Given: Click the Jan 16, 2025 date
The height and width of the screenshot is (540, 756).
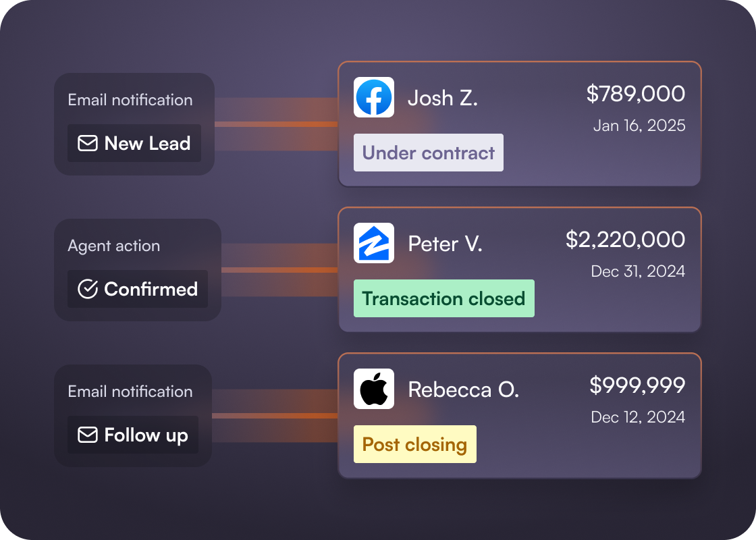Looking at the screenshot, I should click(x=639, y=126).
